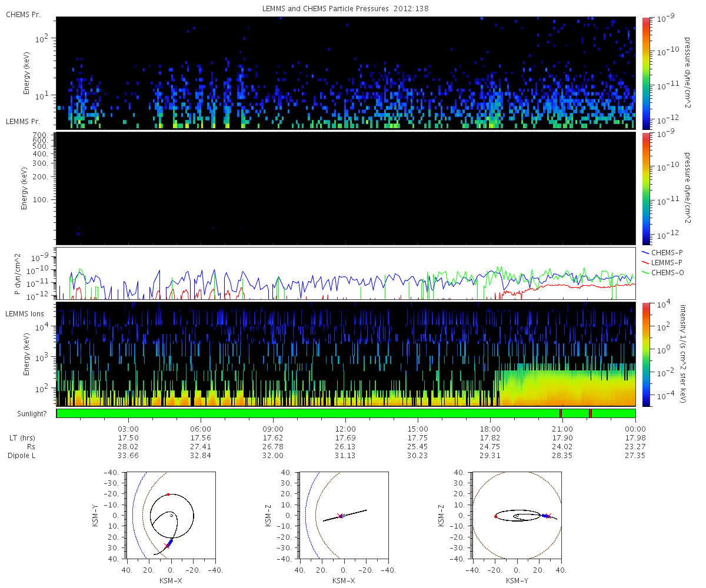Click the LEMMS pressure color bar
The image size is (706, 588).
(645, 188)
